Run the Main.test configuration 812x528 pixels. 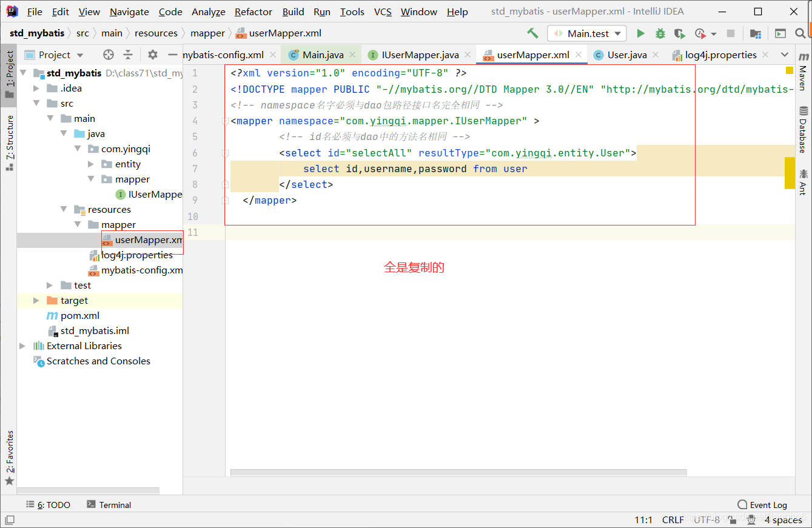(x=640, y=33)
